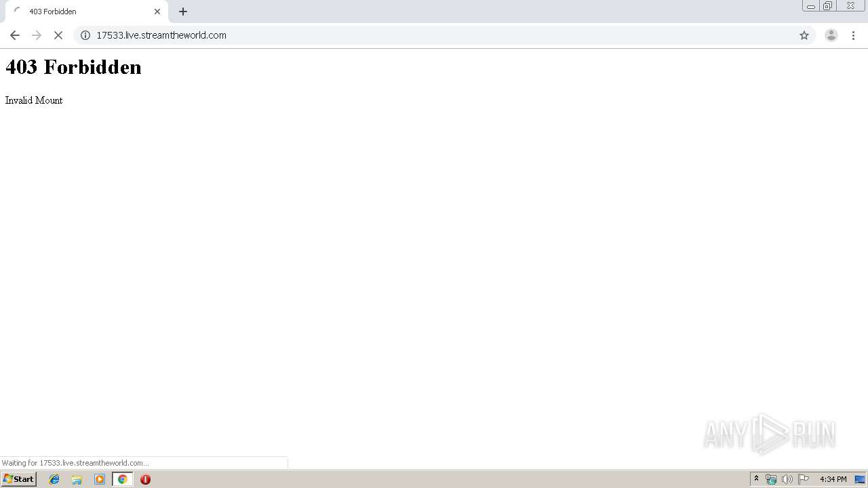868x488 pixels.
Task: Open Chrome's three-dot menu
Action: click(854, 35)
